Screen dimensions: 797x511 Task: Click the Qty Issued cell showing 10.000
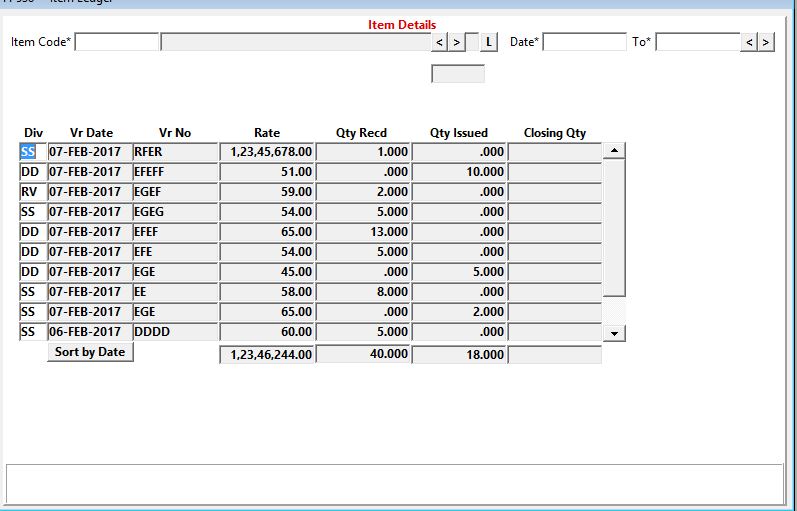(459, 172)
